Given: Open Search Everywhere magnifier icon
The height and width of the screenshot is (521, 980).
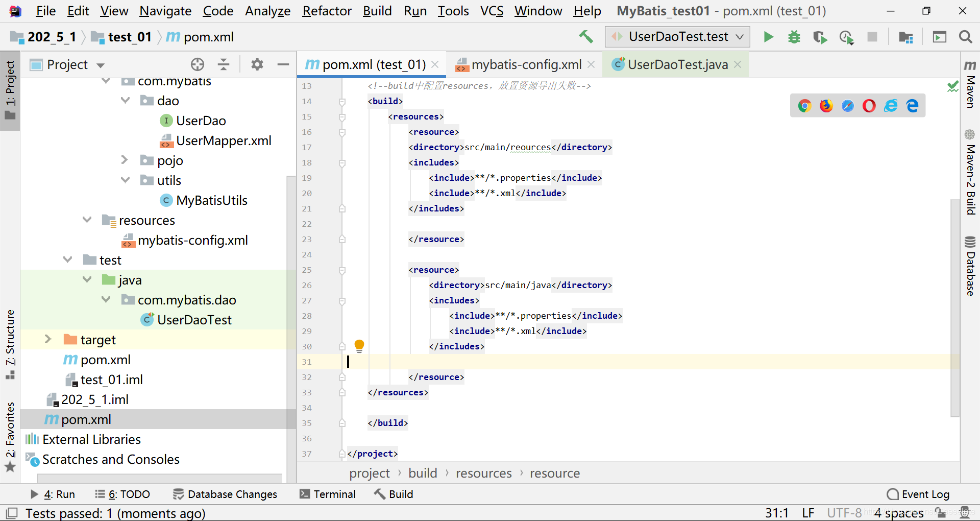Looking at the screenshot, I should tap(965, 37).
